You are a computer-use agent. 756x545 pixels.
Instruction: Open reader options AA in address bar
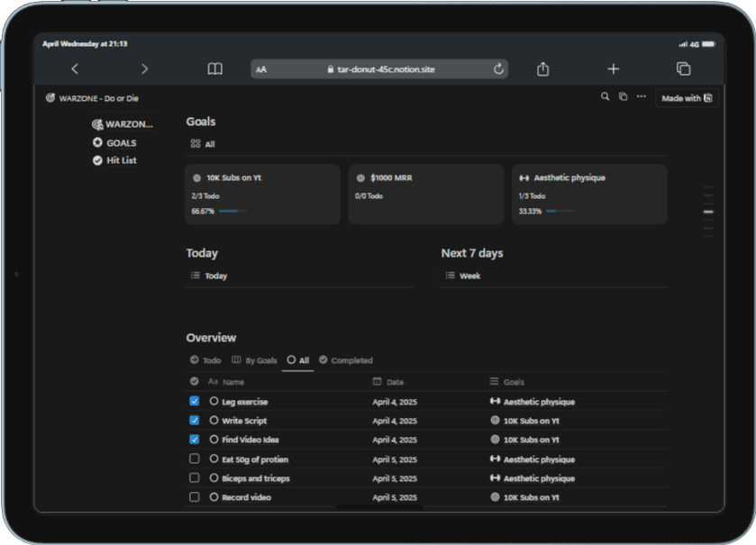click(261, 69)
